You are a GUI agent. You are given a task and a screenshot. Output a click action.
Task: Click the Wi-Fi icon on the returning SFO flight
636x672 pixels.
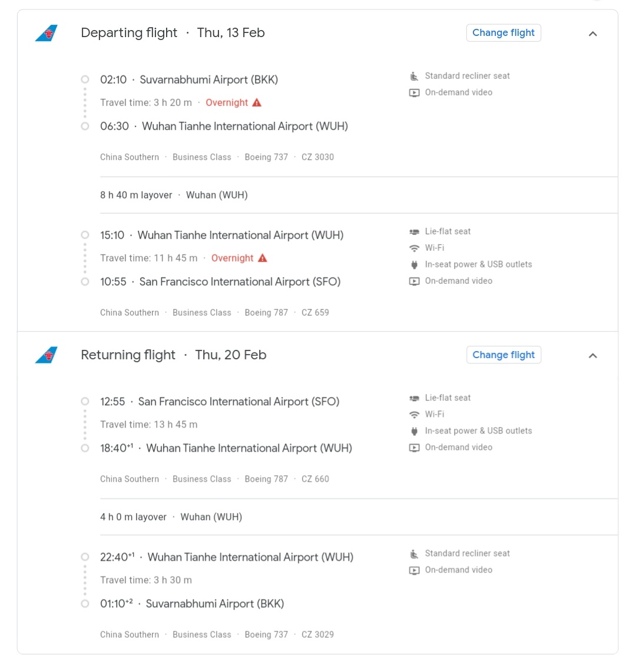(x=414, y=415)
